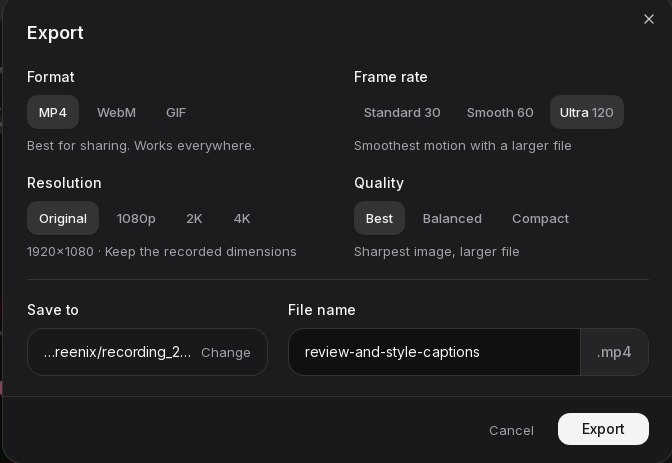Viewport: 672px width, 463px height.
Task: Select 2K resolution
Action: 194,218
